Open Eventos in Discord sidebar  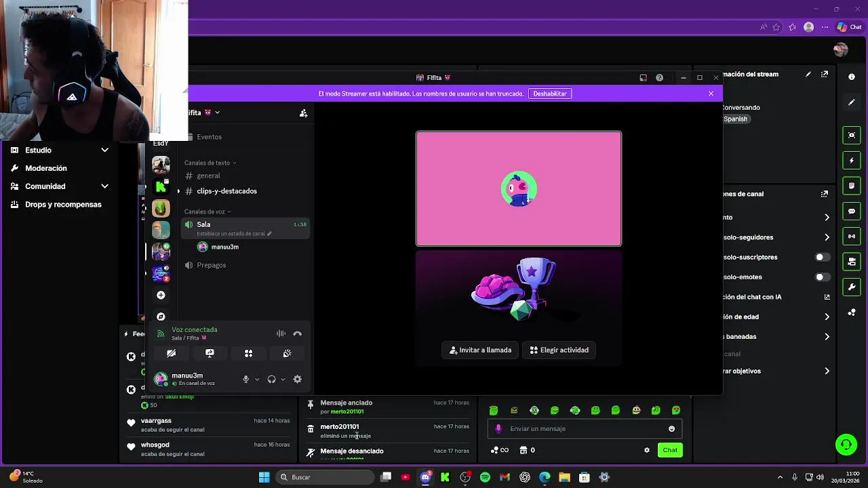click(209, 137)
